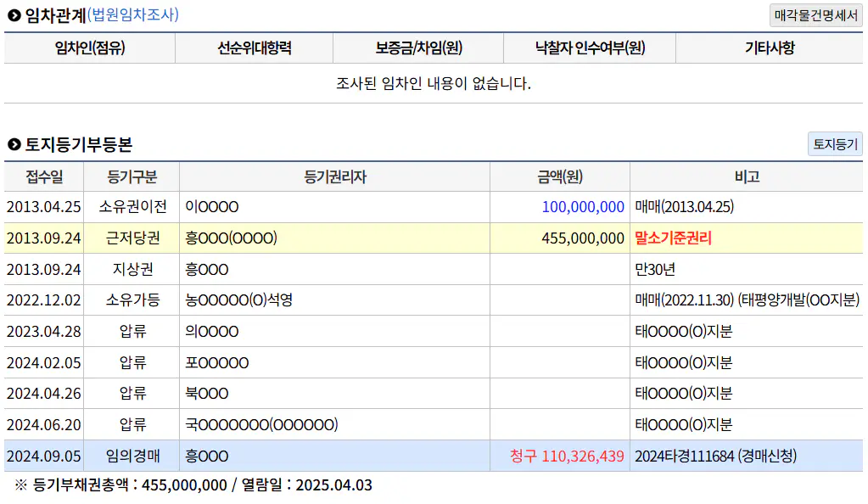
Task: Click the blue 100,000,000 amount
Action: 583,207
